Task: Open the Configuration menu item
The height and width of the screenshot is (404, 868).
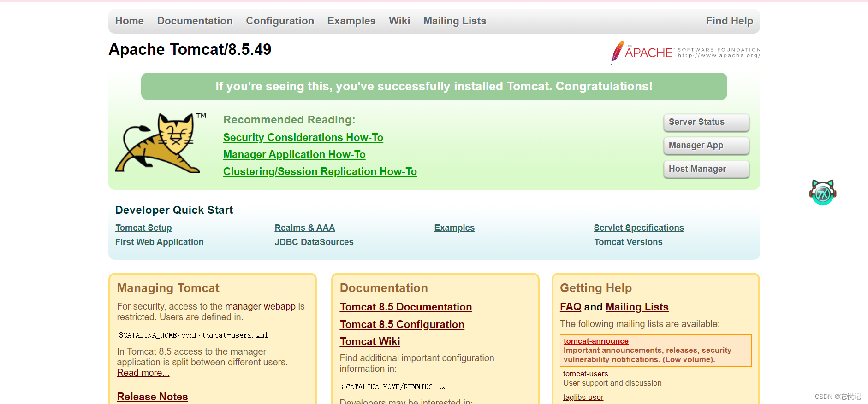Action: click(x=280, y=21)
